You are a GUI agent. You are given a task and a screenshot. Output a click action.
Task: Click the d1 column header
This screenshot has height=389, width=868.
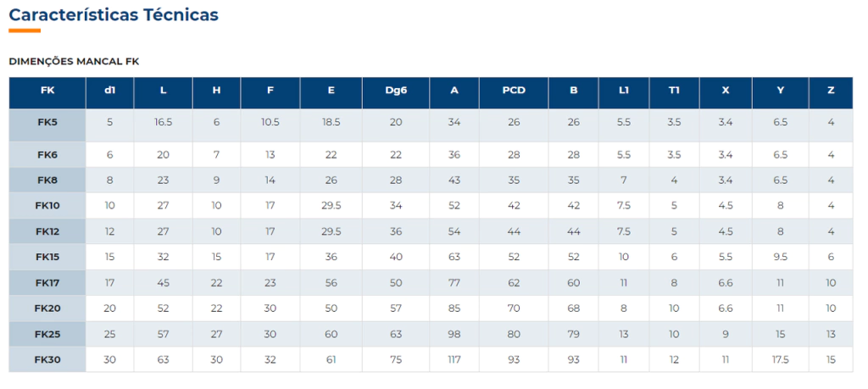point(109,92)
